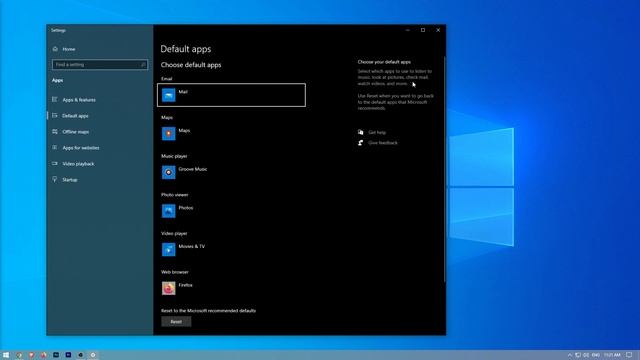Open the Windows Start menu
The image size is (640, 360).
[x=6, y=355]
